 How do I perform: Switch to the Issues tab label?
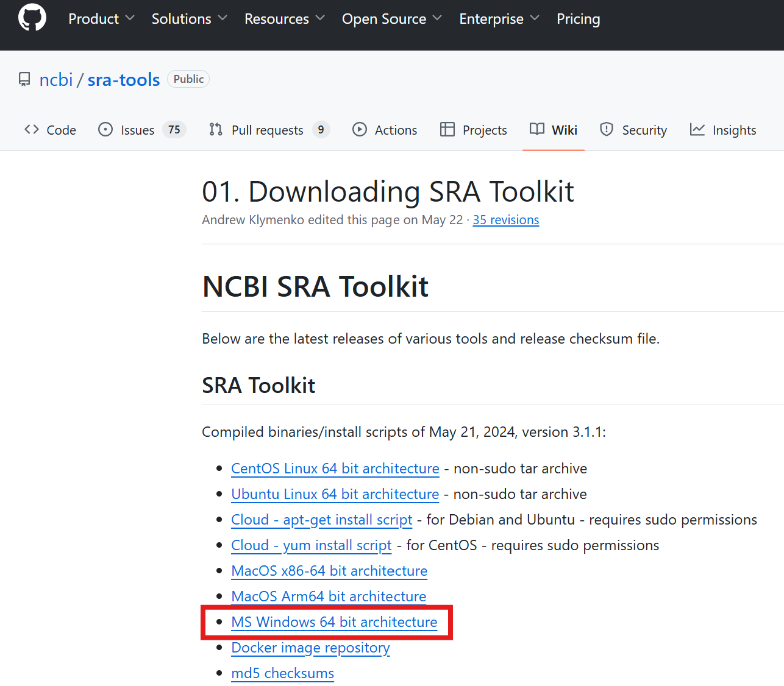[138, 130]
